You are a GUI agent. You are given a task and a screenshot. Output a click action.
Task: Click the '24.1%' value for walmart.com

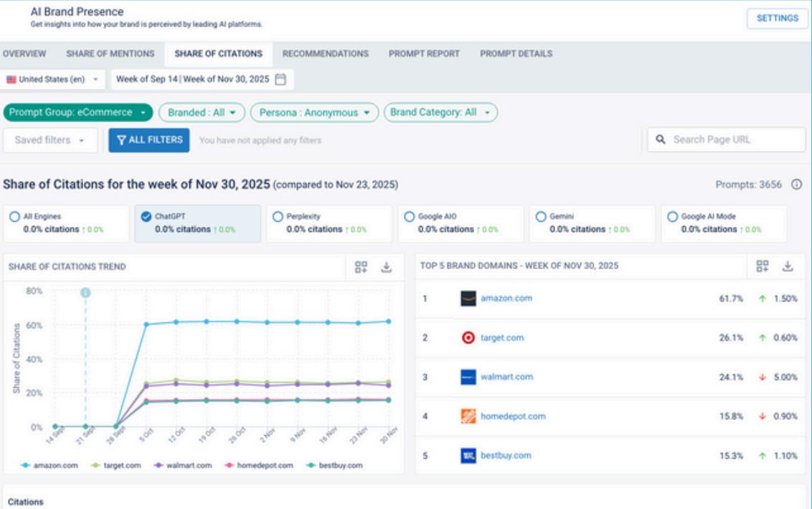pos(731,378)
